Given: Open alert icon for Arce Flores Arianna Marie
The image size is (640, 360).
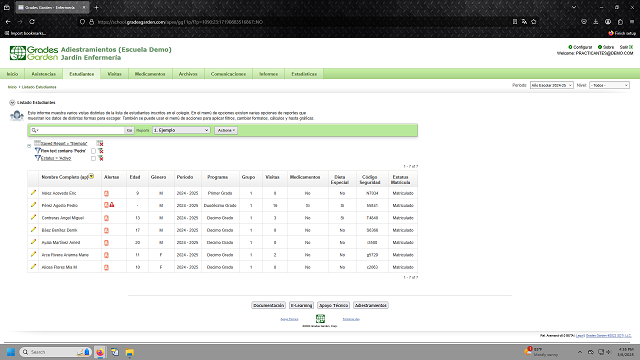Looking at the screenshot, I should [106, 255].
